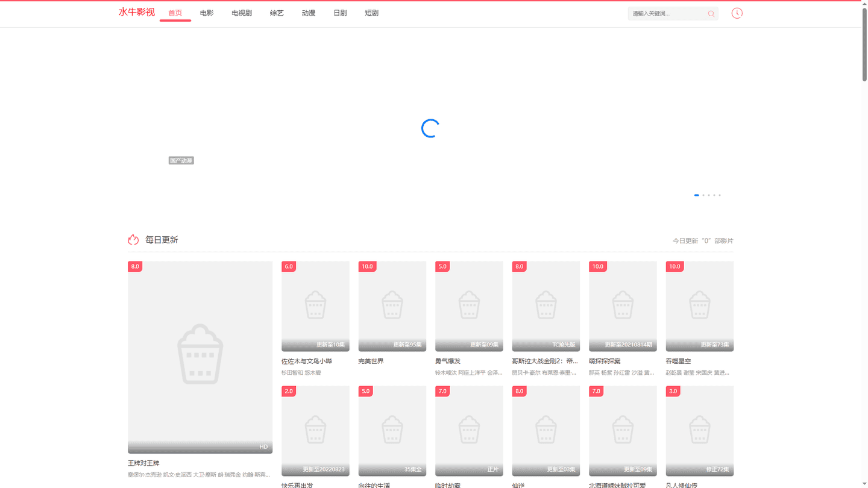Click the 水牛影视 site logo

point(137,12)
